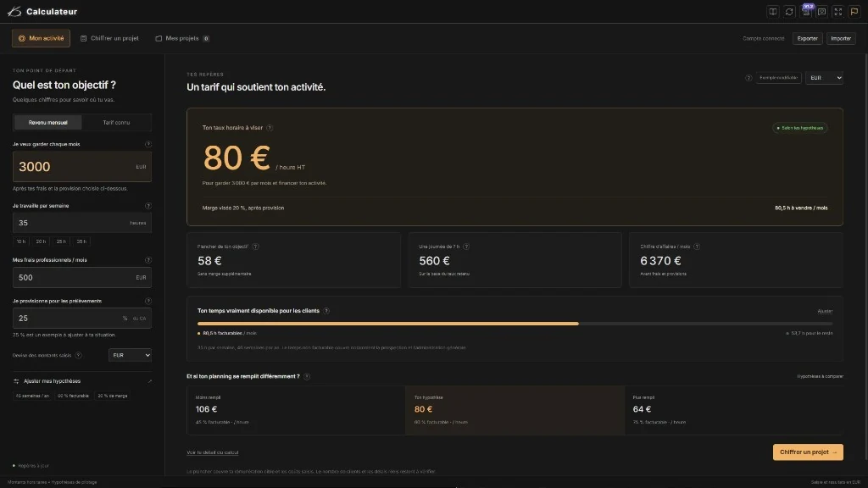Click the '60 % facturable' chip
Image resolution: width=868 pixels, height=488 pixels.
[x=73, y=396]
